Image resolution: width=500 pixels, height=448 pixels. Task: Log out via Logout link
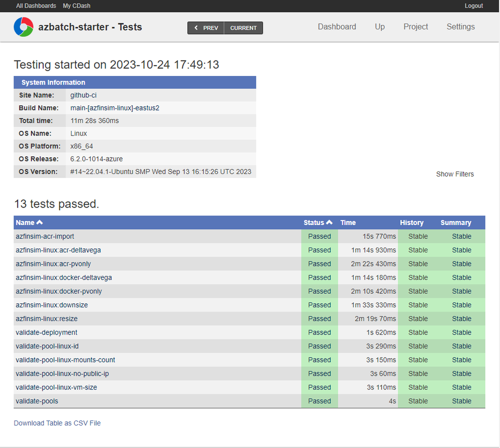pos(473,5)
